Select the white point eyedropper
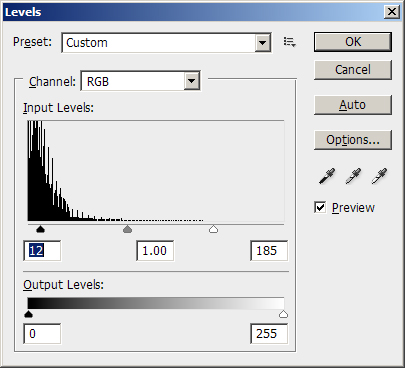This screenshot has width=405, height=368. tap(379, 176)
